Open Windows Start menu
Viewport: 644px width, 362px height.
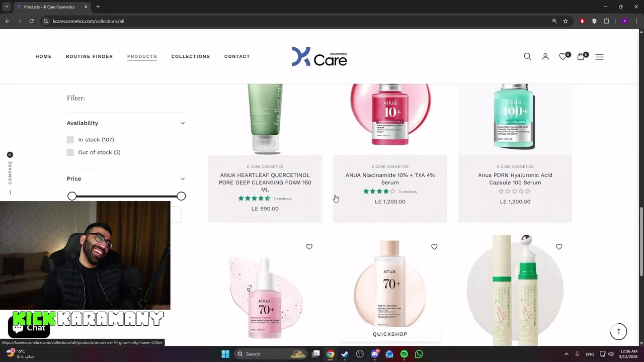pyautogui.click(x=225, y=354)
